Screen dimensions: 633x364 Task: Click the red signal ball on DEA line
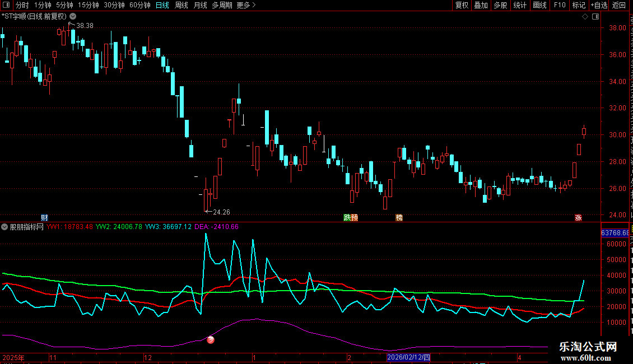point(210,340)
